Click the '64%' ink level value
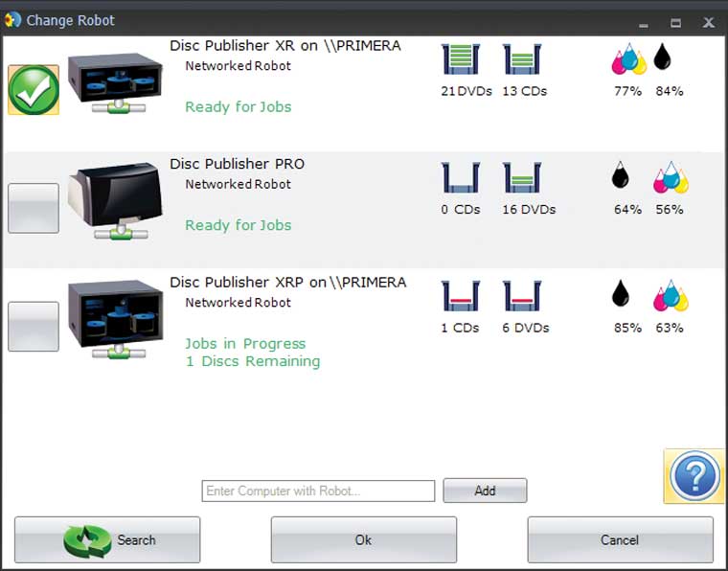The image size is (728, 571). coord(627,210)
